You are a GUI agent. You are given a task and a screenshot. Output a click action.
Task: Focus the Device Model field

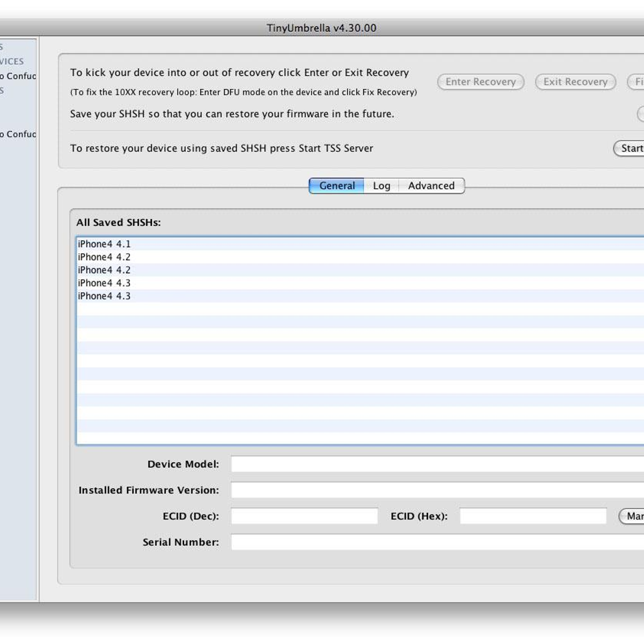click(437, 464)
